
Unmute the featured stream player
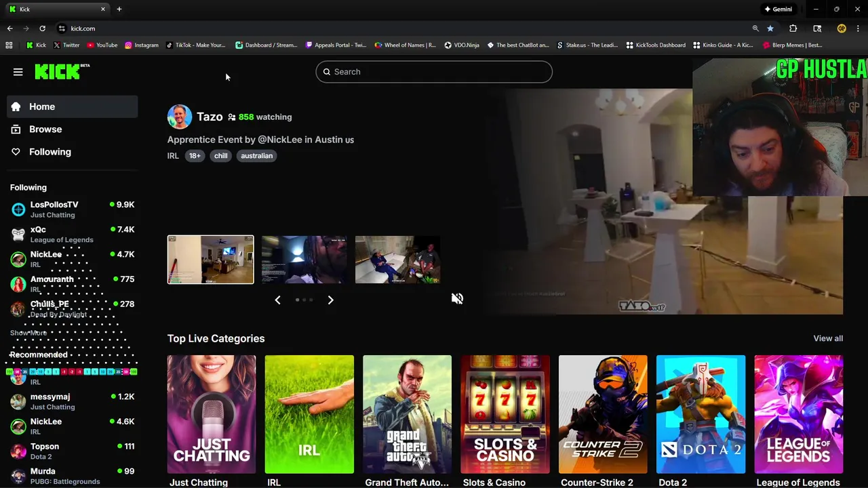click(457, 298)
